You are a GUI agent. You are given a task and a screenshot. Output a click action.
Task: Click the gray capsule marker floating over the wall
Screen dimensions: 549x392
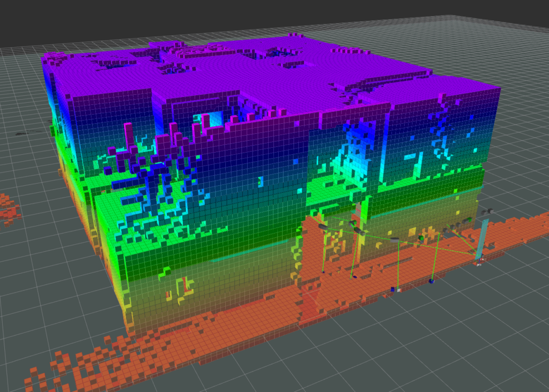(x=394, y=240)
